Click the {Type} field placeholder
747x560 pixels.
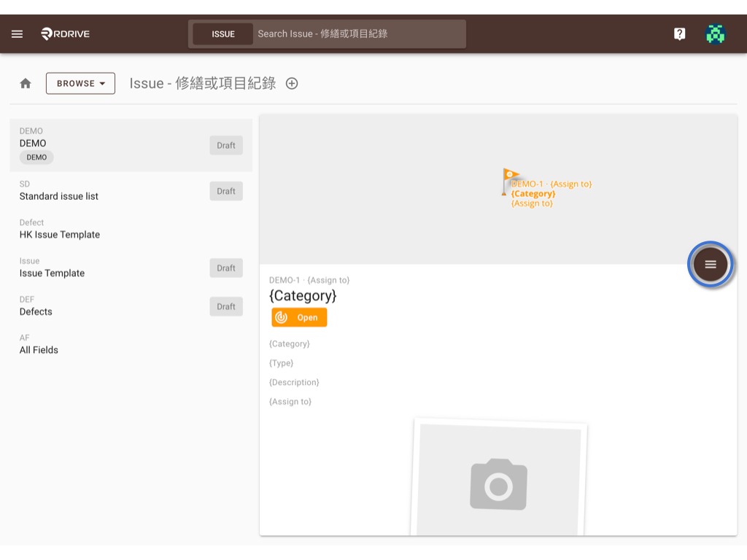point(281,363)
